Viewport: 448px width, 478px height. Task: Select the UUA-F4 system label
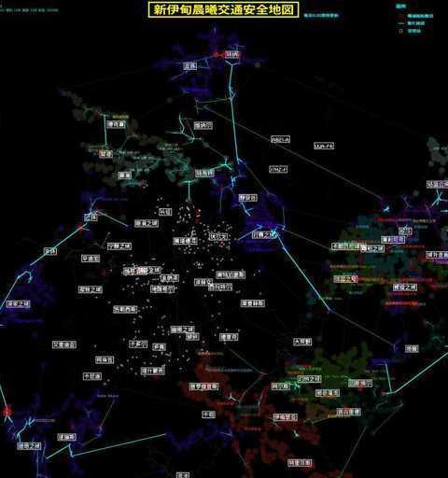[x=324, y=146]
